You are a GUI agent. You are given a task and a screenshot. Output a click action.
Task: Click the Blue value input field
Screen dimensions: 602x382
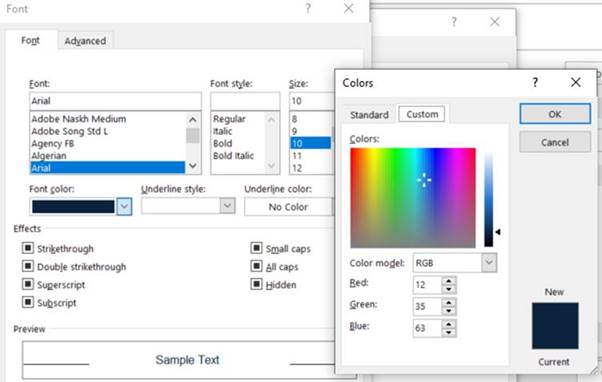point(427,328)
